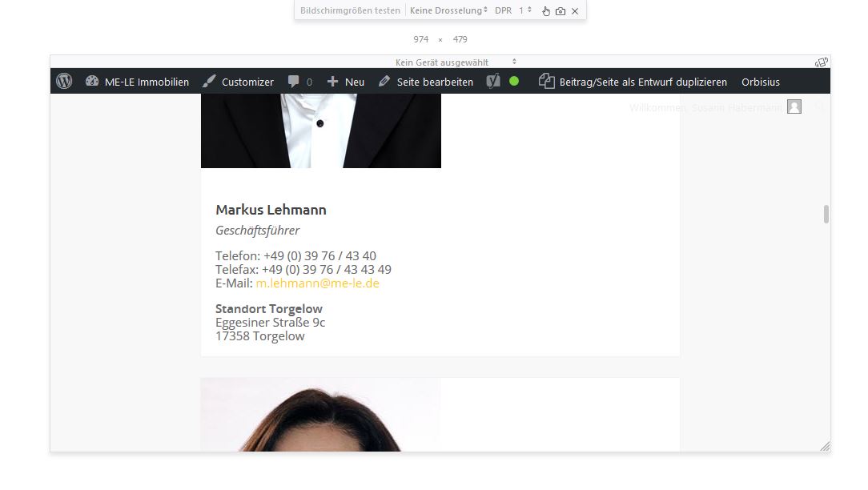
Task: Click the viewport height field showing 479
Action: point(460,39)
